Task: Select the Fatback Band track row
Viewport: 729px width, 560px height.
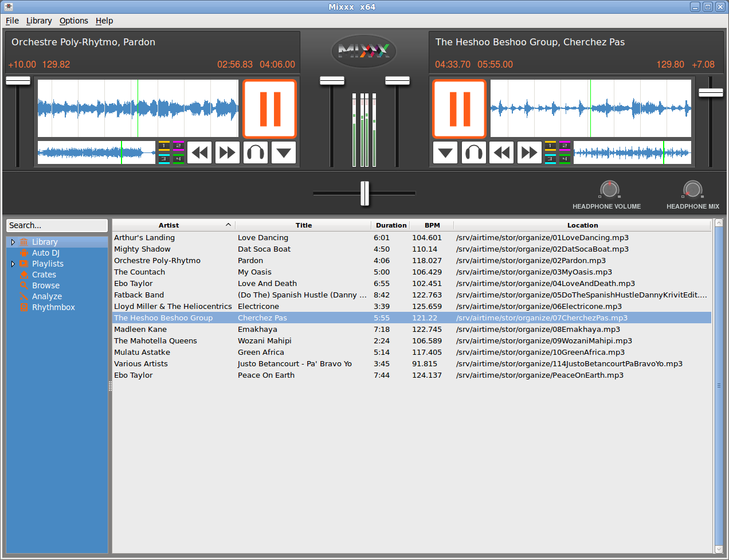Action: coord(411,295)
